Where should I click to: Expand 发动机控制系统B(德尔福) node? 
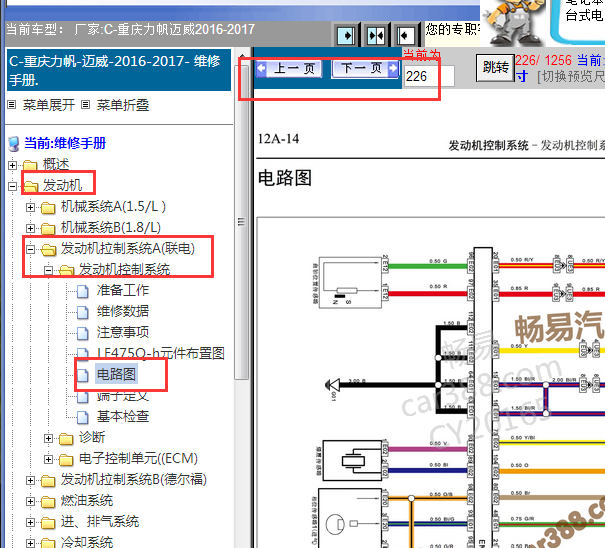30,480
